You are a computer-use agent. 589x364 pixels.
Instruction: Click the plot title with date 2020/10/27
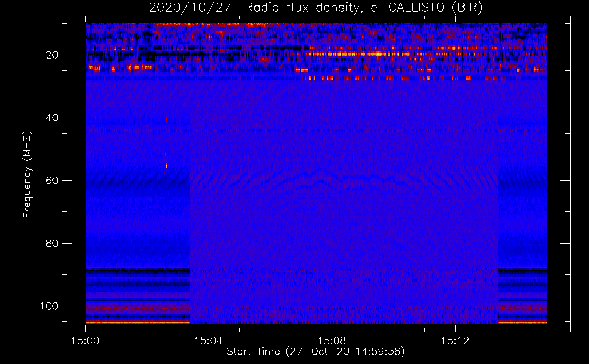[316, 7]
